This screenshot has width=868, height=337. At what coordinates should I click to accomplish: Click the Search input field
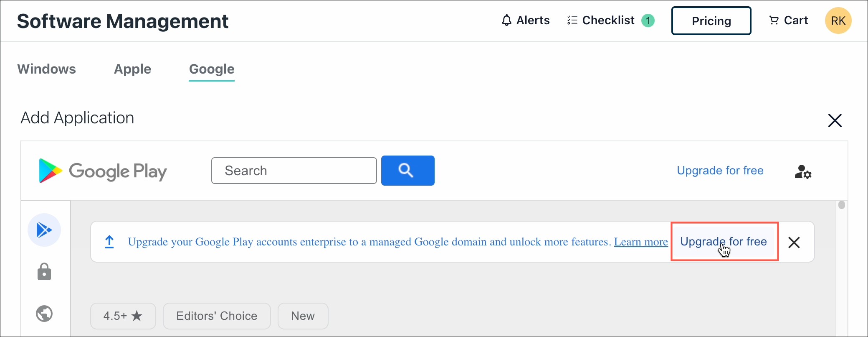294,171
